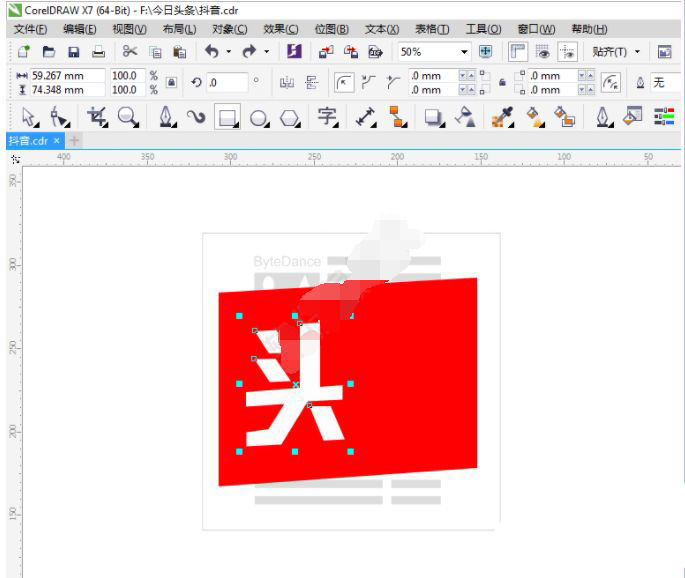The image size is (685, 578).
Task: Click the Cut scissors icon
Action: coord(130,52)
